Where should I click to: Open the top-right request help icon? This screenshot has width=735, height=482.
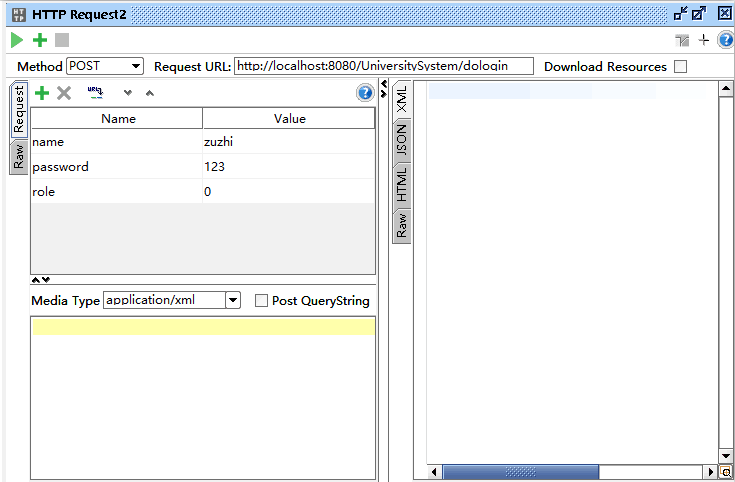726,40
